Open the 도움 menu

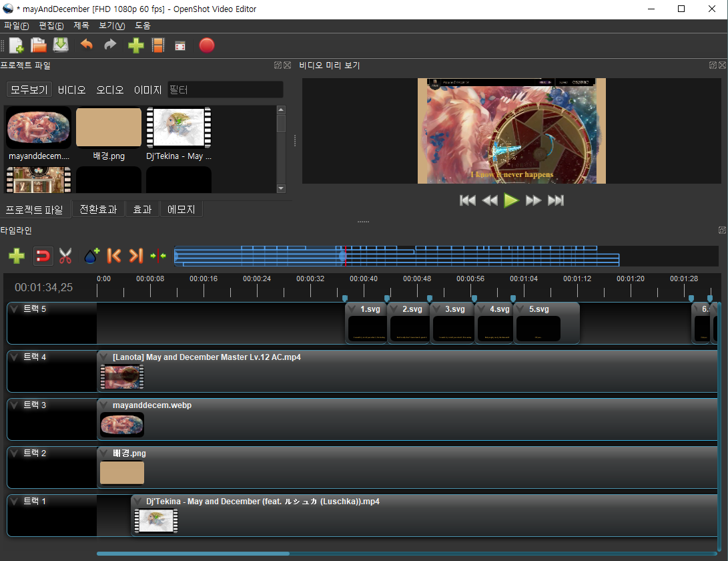143,25
